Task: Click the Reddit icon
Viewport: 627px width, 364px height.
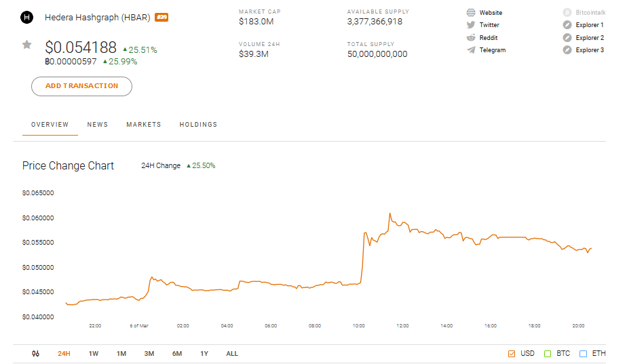Action: point(471,38)
